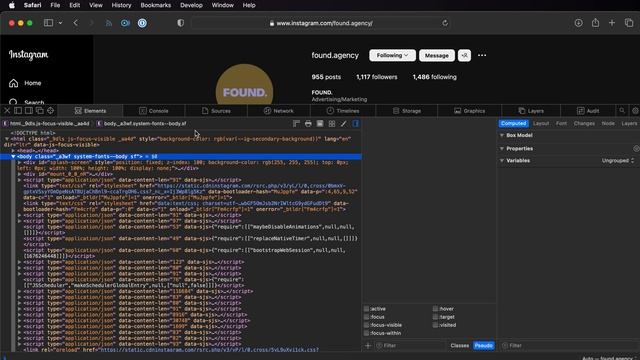This screenshot has height=360, width=640.
Task: Start element selection crosshair tool
Action: [50, 111]
